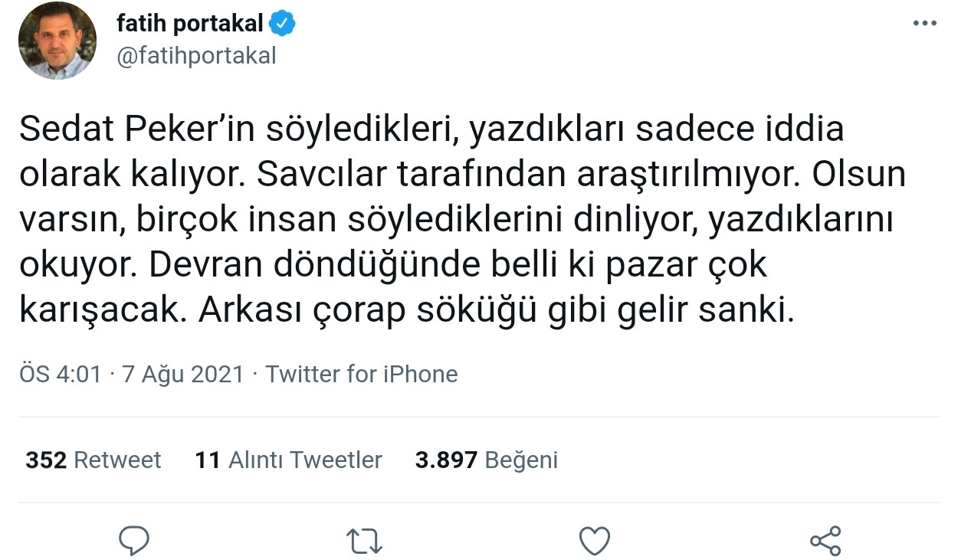Click the 'Twitter for iPhone' source label
Screen dimensions: 958x560
[x=360, y=374]
